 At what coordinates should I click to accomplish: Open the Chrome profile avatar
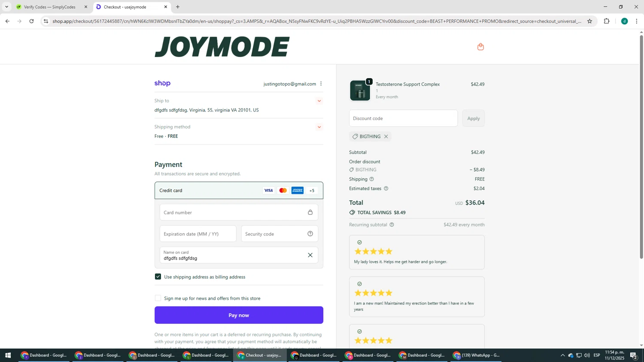pyautogui.click(x=624, y=21)
